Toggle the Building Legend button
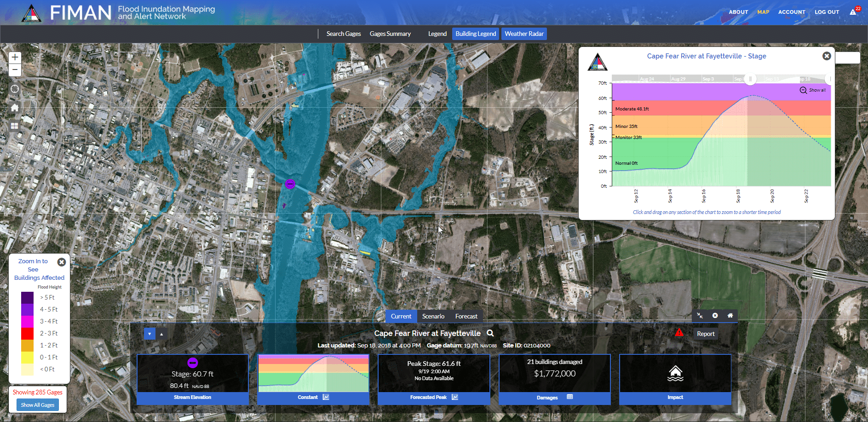Viewport: 868px width, 422px height. [x=476, y=34]
